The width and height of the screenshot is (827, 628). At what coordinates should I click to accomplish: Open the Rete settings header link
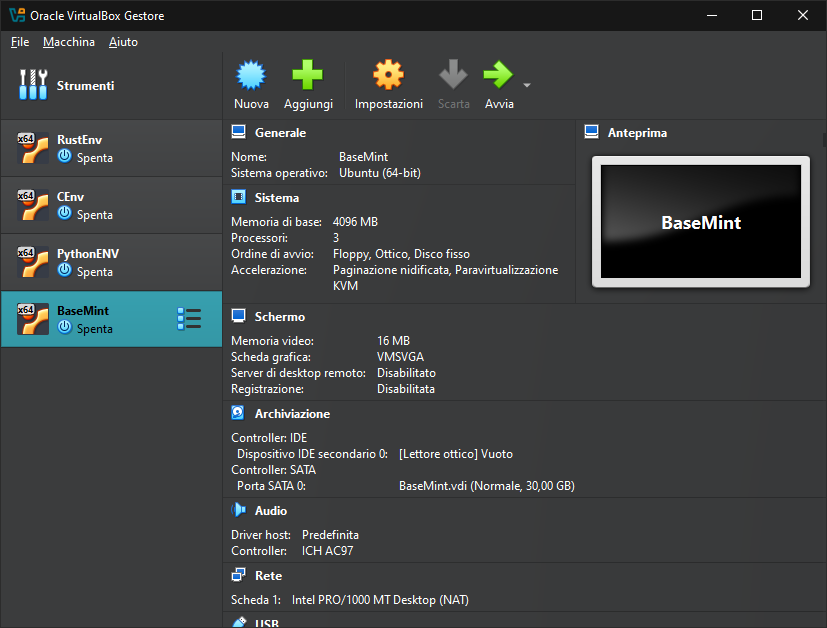pyautogui.click(x=268, y=576)
